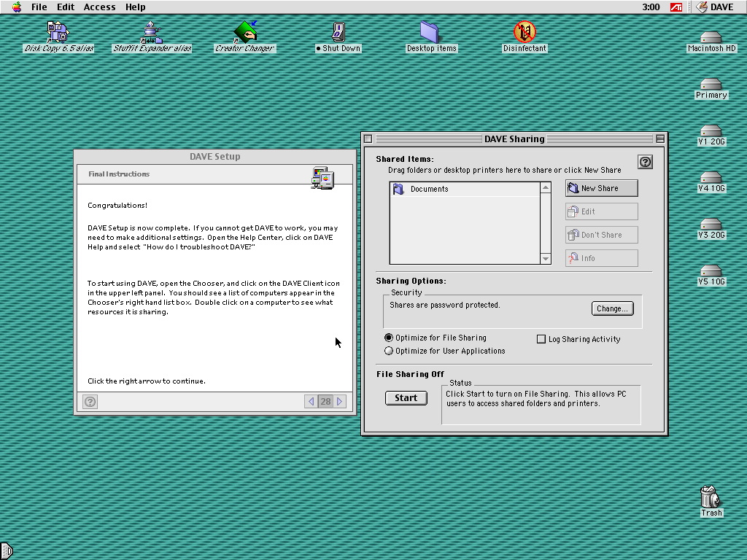Go to next DAVE Setup page

coord(340,402)
